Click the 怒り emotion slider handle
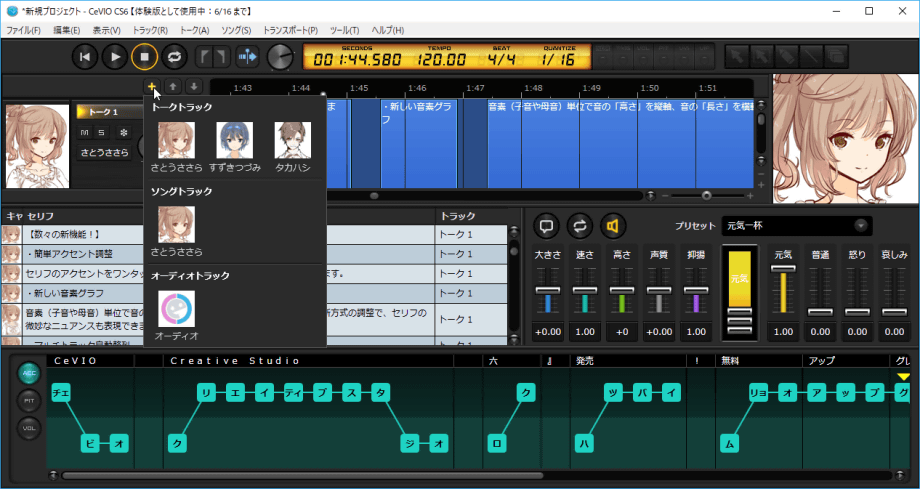 click(857, 312)
